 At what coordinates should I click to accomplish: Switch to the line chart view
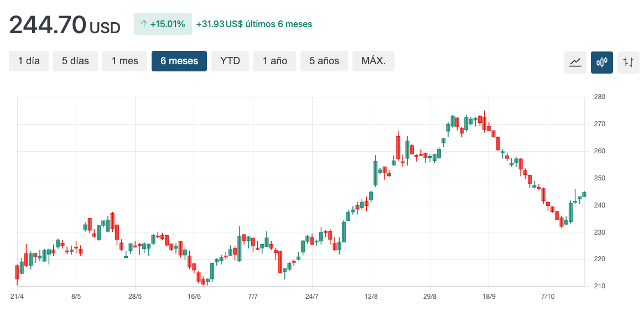[x=575, y=62]
